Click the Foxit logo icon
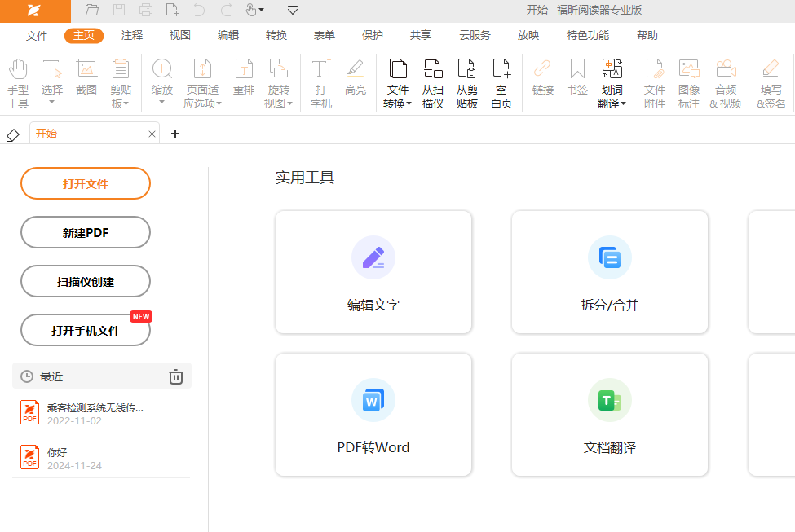Viewport: 795px width, 532px height. point(34,10)
